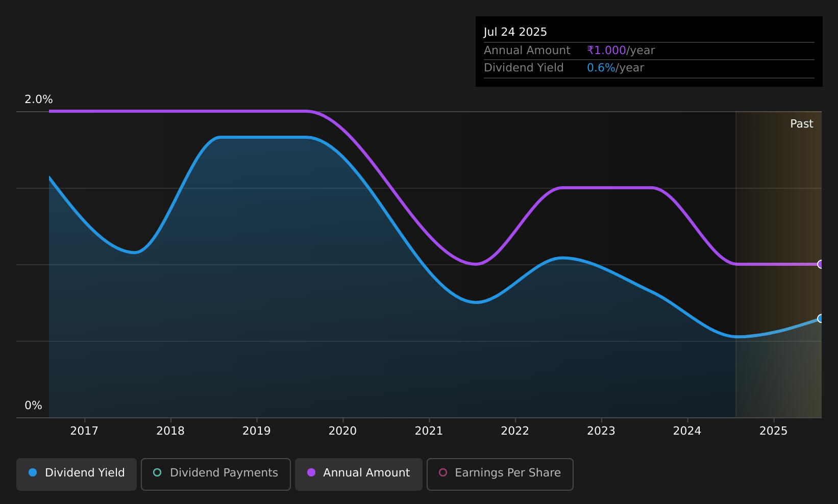Image resolution: width=838 pixels, height=504 pixels.
Task: Click the 2017 x-axis label
Action: 84,431
